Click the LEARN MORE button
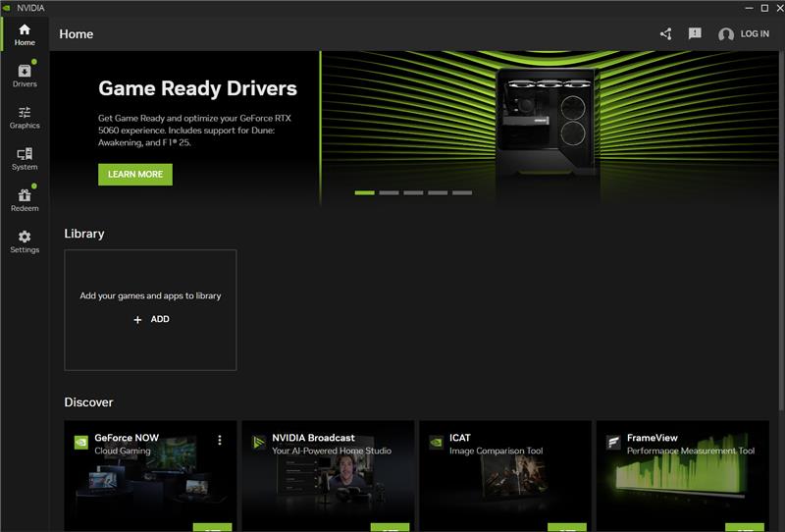Screen dimensions: 785x532 [135, 175]
